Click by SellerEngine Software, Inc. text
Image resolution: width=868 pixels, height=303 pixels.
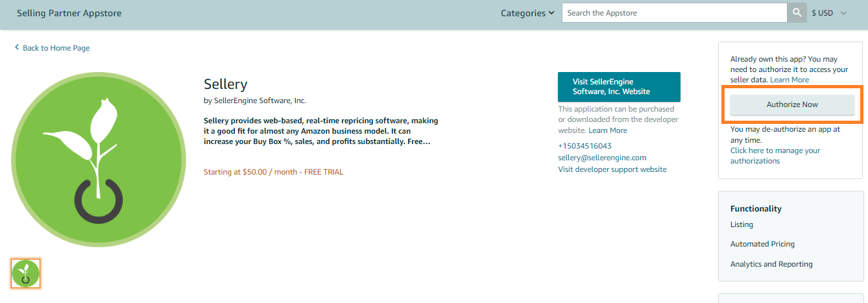pyautogui.click(x=255, y=101)
